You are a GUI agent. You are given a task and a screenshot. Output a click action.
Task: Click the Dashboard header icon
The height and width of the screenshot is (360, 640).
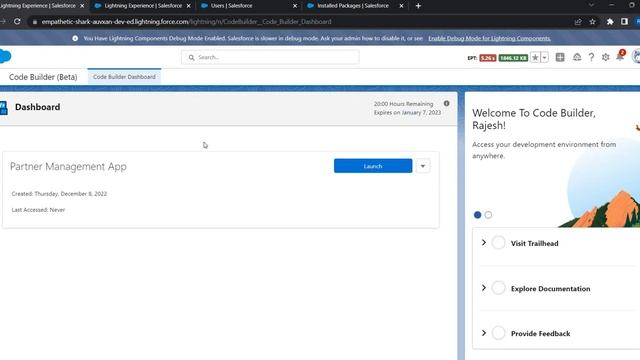point(4,108)
